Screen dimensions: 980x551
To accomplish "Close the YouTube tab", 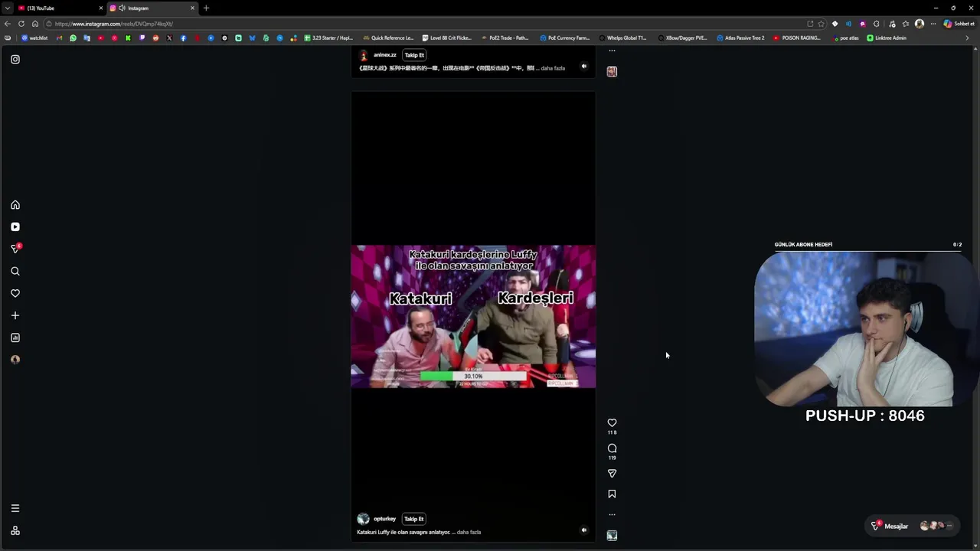I will click(100, 8).
